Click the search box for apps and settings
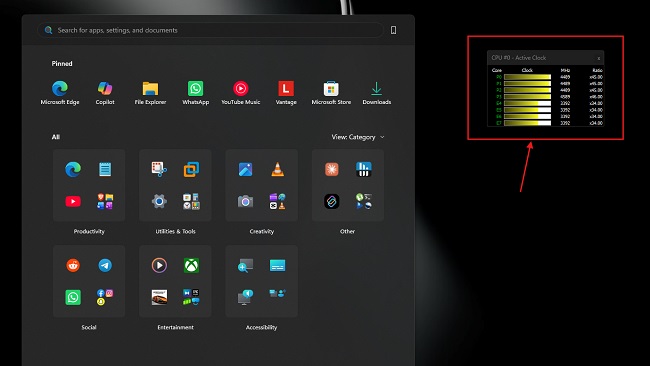Image resolution: width=650 pixels, height=366 pixels. [x=211, y=30]
